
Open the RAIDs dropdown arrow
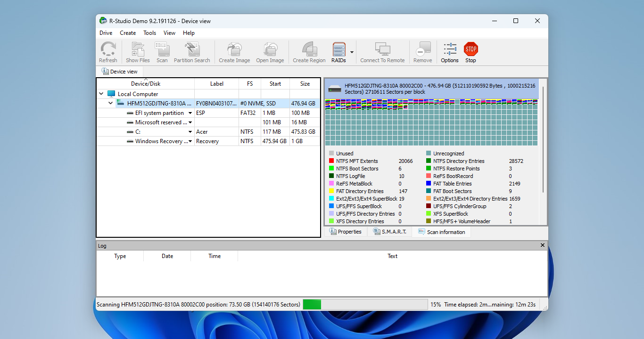click(x=352, y=52)
